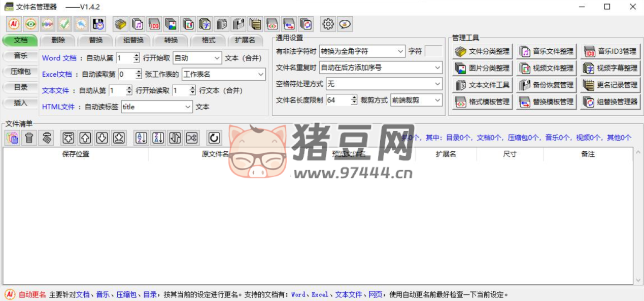The height and width of the screenshot is (301, 644).
Task: Switch to the 扩展名 tab
Action: click(x=245, y=40)
